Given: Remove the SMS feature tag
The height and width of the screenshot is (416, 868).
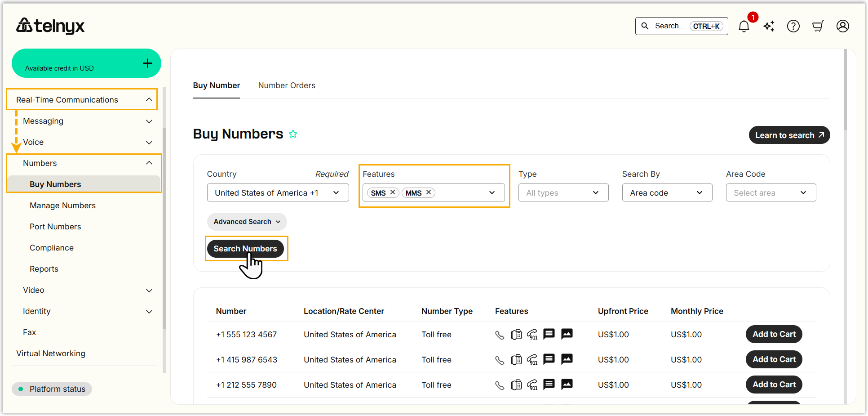Looking at the screenshot, I should pyautogui.click(x=392, y=192).
